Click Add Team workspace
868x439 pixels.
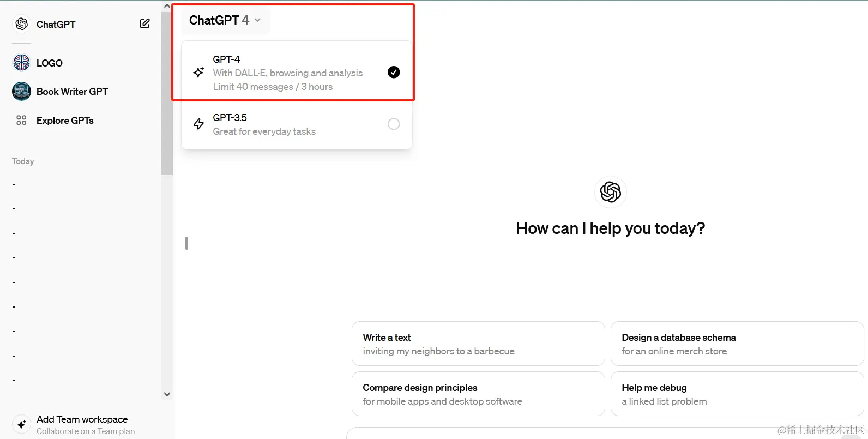[82, 424]
